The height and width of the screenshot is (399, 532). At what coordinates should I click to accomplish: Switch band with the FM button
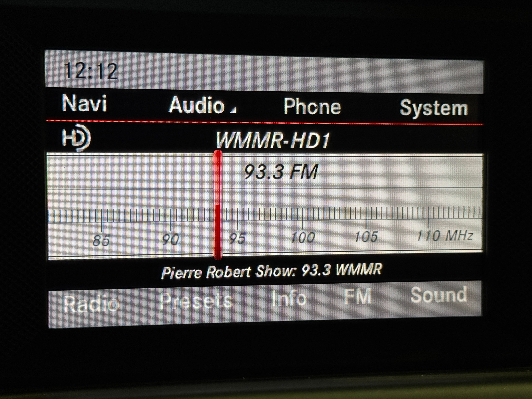[358, 296]
